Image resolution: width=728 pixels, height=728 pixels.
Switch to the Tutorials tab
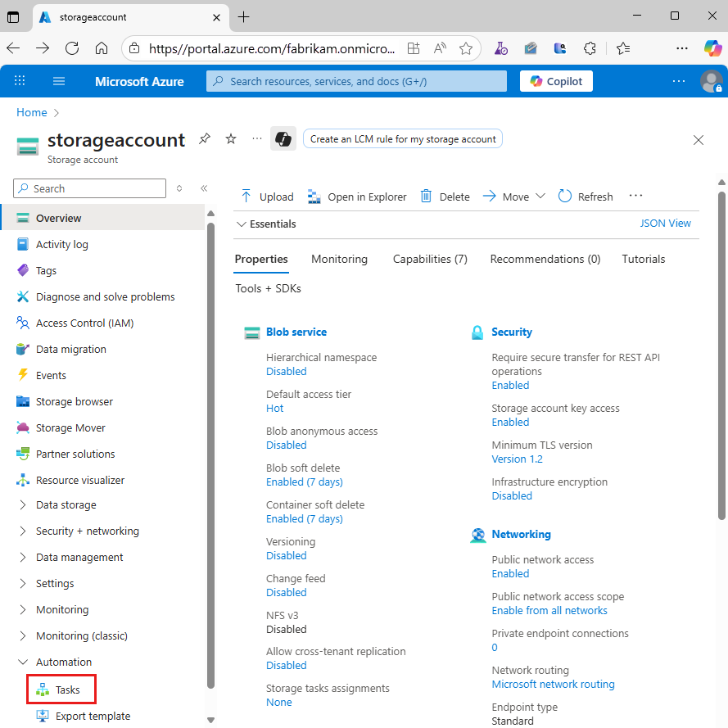point(644,259)
